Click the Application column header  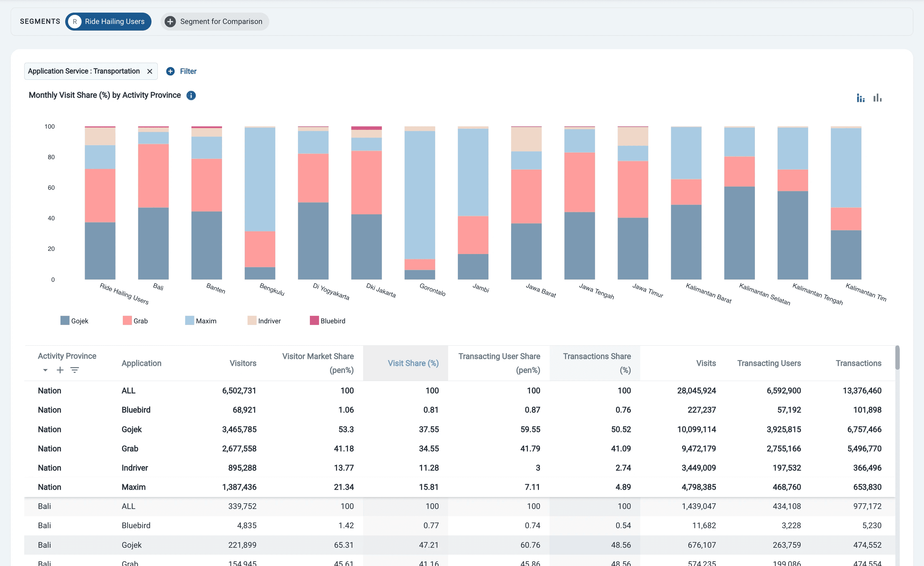point(141,363)
